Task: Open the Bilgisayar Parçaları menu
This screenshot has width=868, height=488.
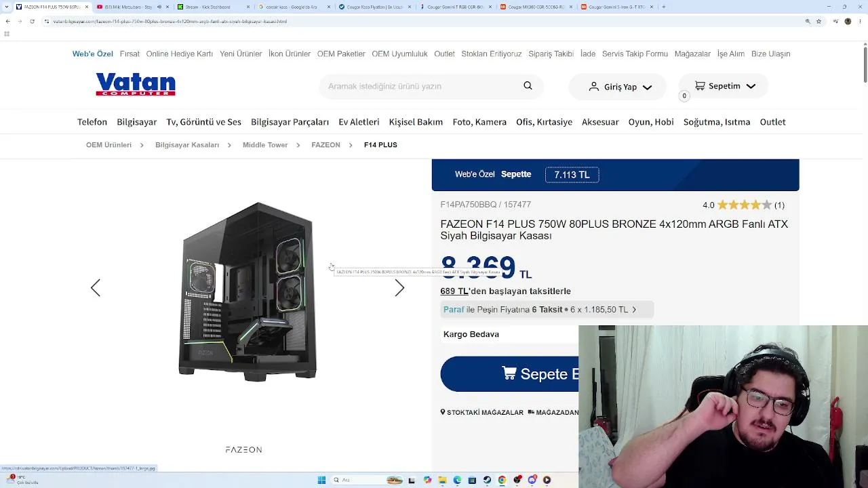Action: pos(290,122)
